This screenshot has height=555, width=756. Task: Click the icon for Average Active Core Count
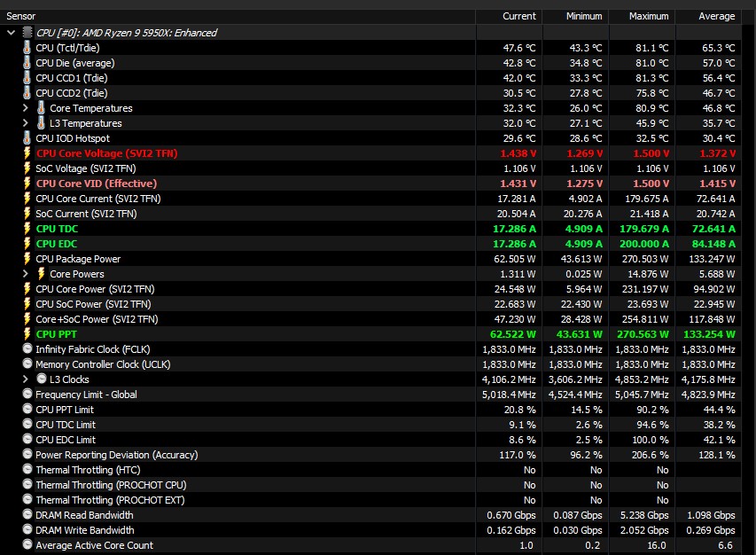click(27, 544)
